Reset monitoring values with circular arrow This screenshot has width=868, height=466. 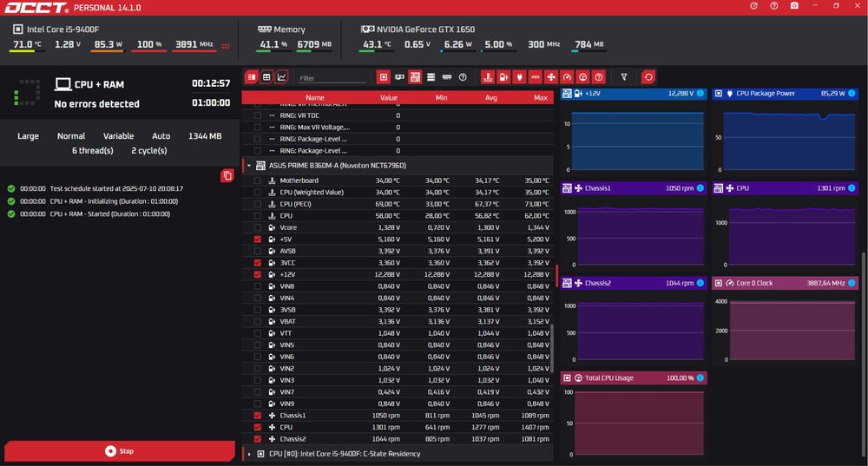(x=648, y=77)
